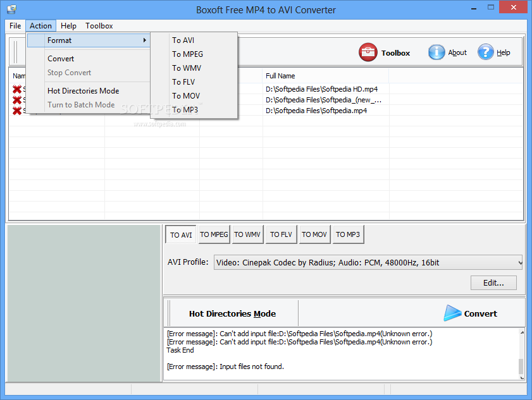The height and width of the screenshot is (400, 532).
Task: Switch to the TO FLV tab
Action: pos(281,234)
